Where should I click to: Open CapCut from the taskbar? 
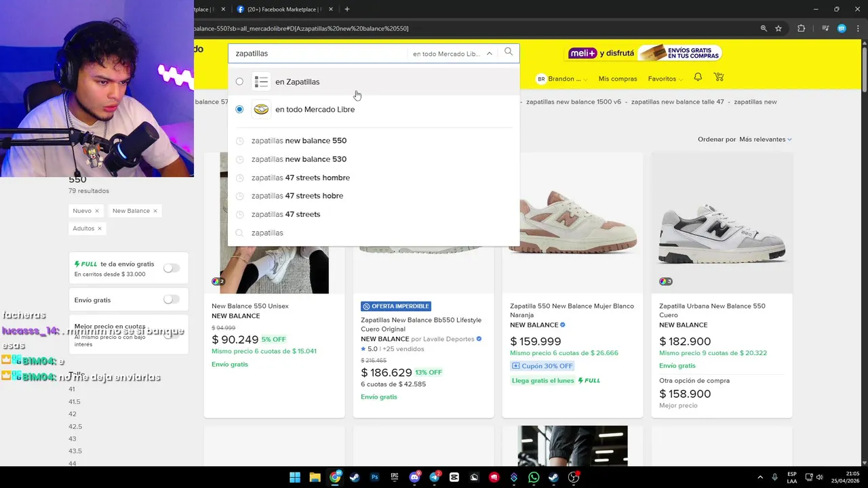coord(454,477)
